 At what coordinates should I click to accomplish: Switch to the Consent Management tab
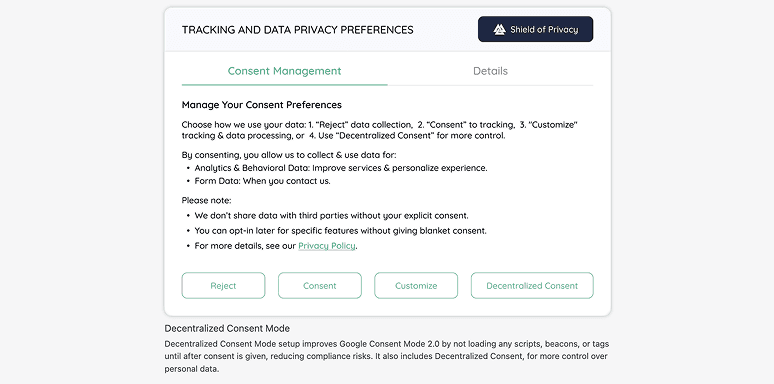(284, 71)
